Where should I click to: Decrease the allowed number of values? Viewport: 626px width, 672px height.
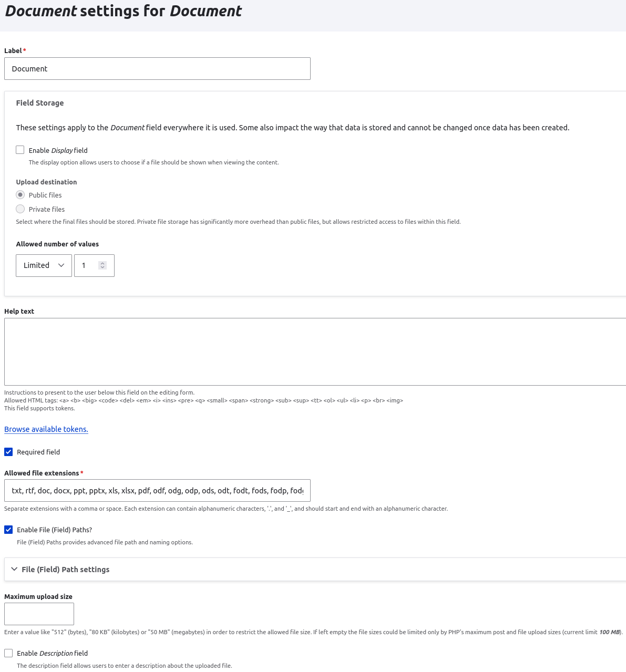point(102,267)
